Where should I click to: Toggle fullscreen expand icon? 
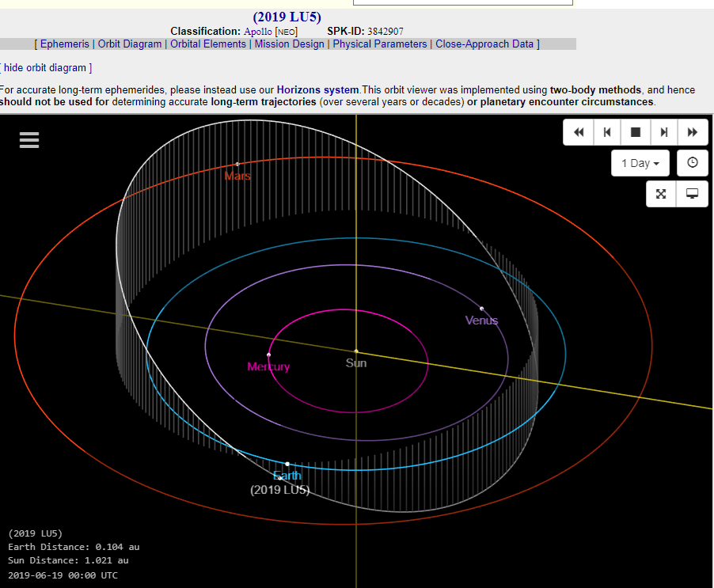click(x=661, y=194)
